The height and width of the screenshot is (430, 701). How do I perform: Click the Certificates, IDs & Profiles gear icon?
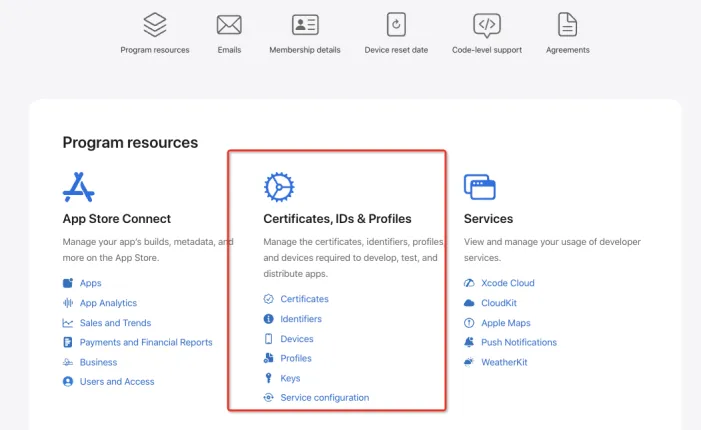(x=279, y=187)
